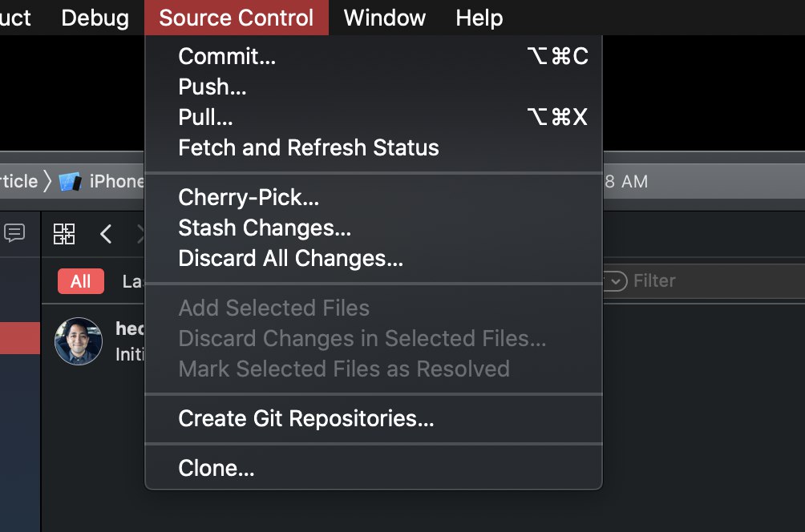Open the Window menu
Image resolution: width=805 pixels, height=532 pixels.
385,18
